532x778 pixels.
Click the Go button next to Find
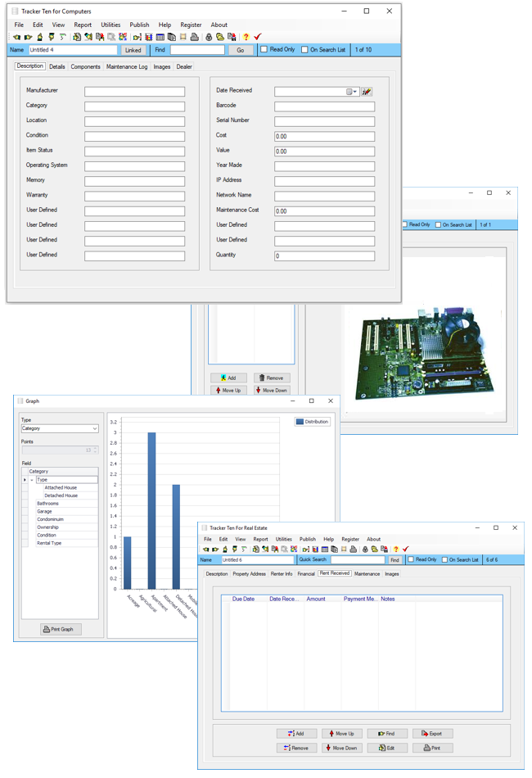(x=241, y=50)
